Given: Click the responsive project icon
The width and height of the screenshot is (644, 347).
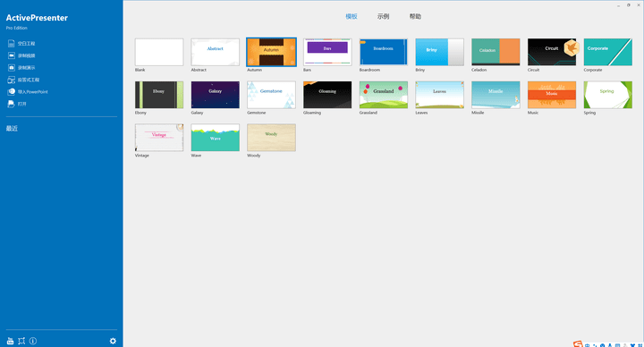Looking at the screenshot, I should [x=11, y=80].
